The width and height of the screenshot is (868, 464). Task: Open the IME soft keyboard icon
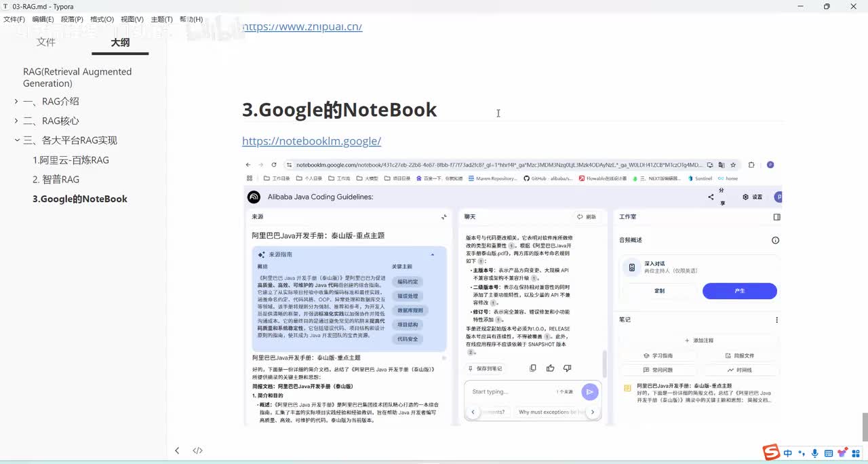829,452
